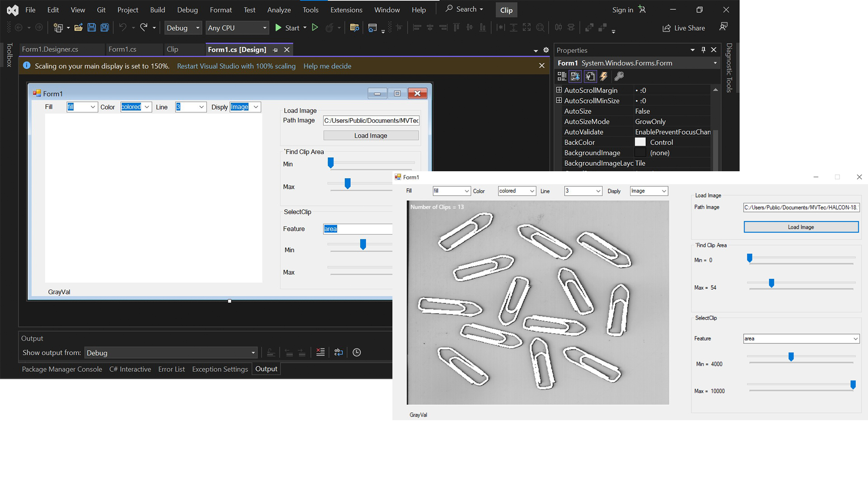This screenshot has height=488, width=868.
Task: Show Events via the lightning bolt icon
Action: point(604,76)
